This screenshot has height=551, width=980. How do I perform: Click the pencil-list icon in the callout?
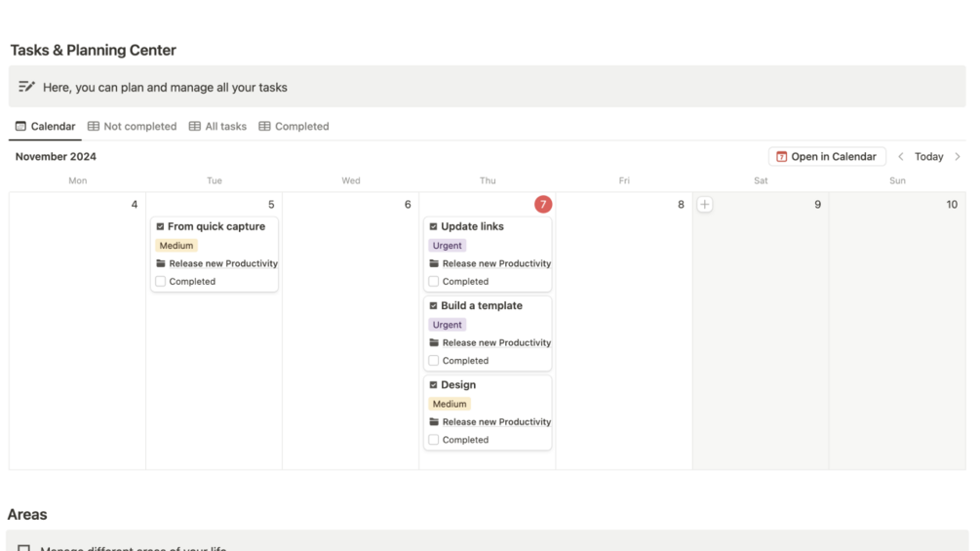pyautogui.click(x=26, y=87)
